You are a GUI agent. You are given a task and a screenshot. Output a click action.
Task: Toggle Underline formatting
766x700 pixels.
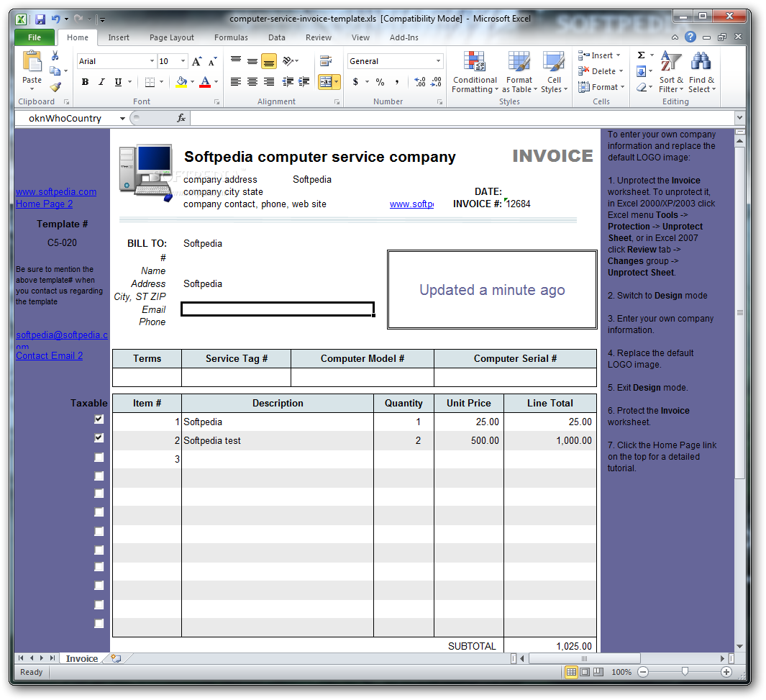(x=118, y=82)
